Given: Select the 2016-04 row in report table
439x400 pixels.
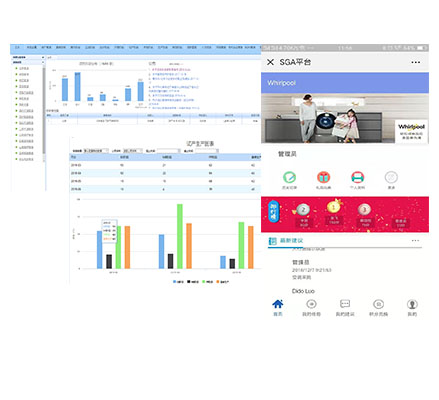Looking at the screenshot, I should click(165, 173).
